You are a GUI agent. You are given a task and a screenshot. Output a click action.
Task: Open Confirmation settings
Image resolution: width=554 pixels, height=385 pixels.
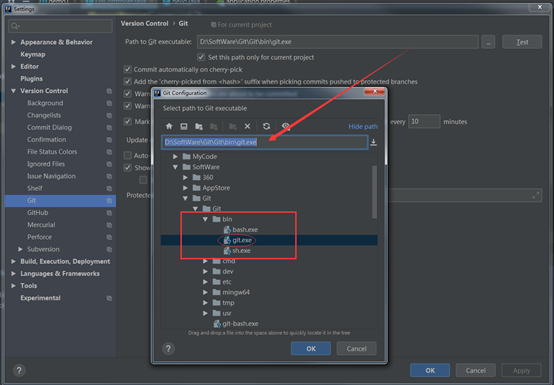click(47, 140)
